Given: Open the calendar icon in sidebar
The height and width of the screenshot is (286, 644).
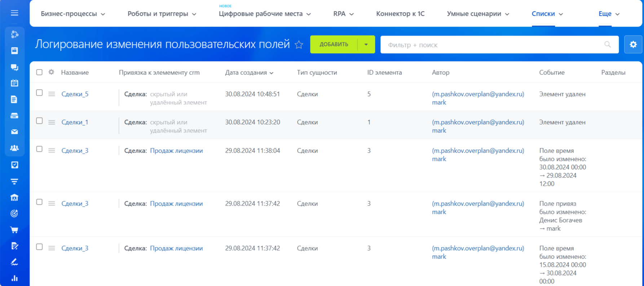Looking at the screenshot, I should click(14, 83).
